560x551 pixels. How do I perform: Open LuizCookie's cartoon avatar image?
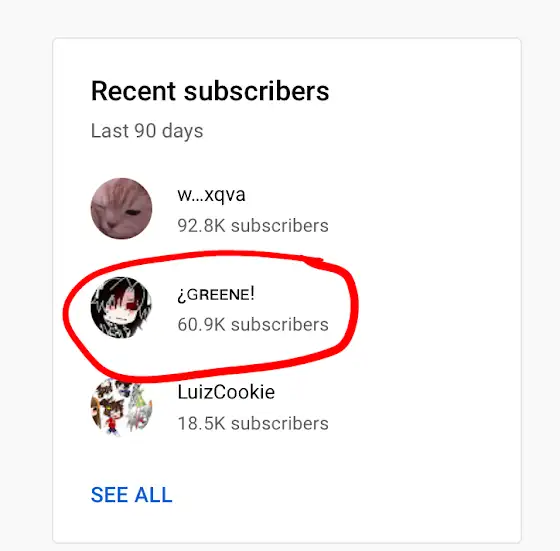(x=121, y=406)
